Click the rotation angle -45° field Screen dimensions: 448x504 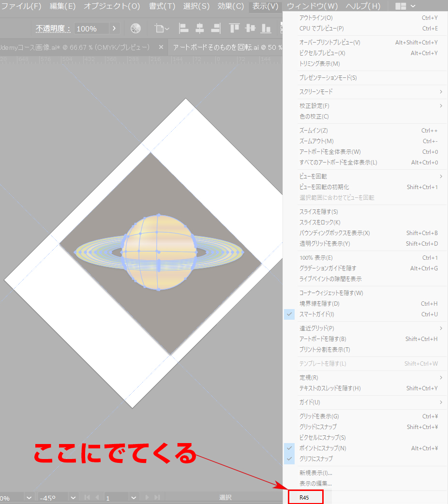tap(53, 498)
